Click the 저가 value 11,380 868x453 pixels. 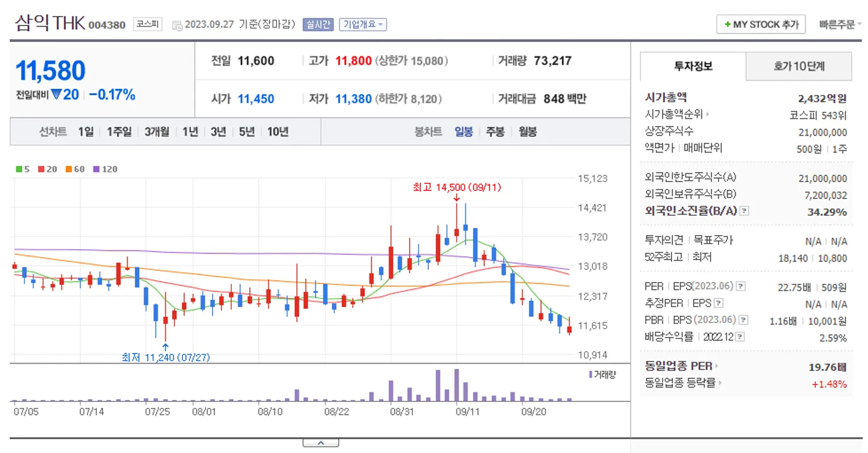pos(353,99)
